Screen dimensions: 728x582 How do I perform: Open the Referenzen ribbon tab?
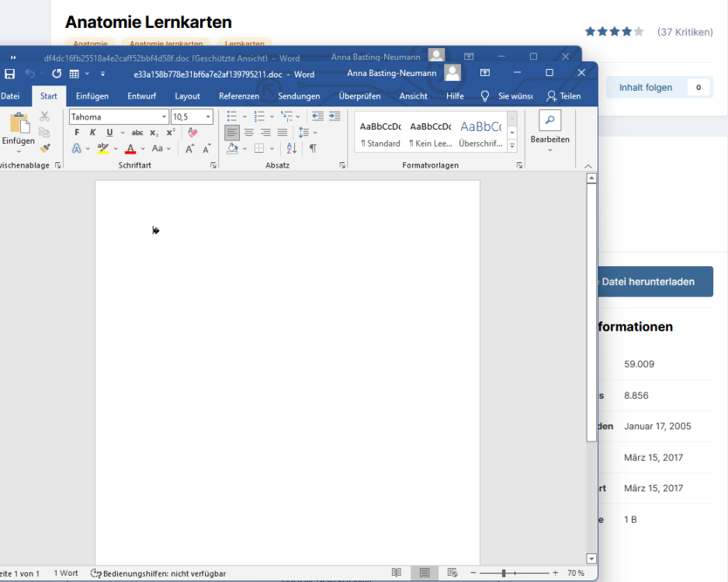pos(239,95)
